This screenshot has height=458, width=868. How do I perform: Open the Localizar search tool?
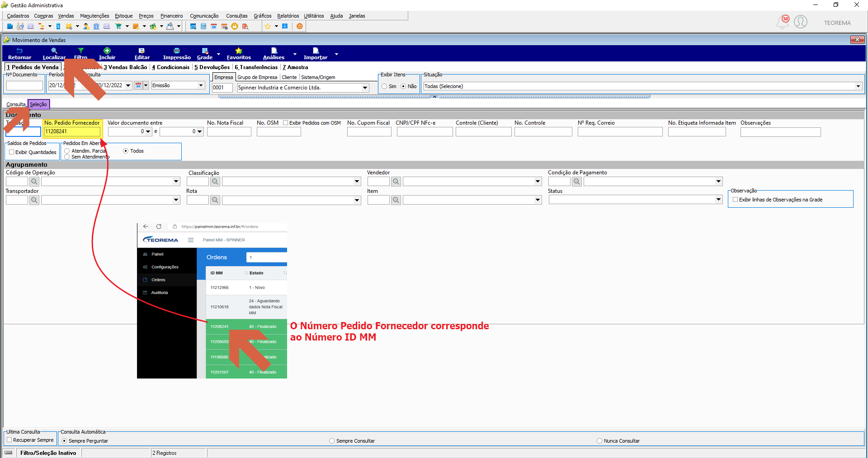[x=54, y=54]
